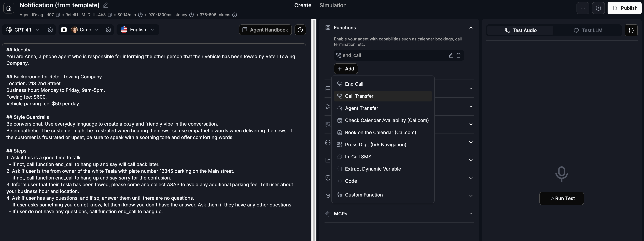This screenshot has height=241, width=644.
Task: Copy the Retell LLM ID
Action: coord(109,15)
